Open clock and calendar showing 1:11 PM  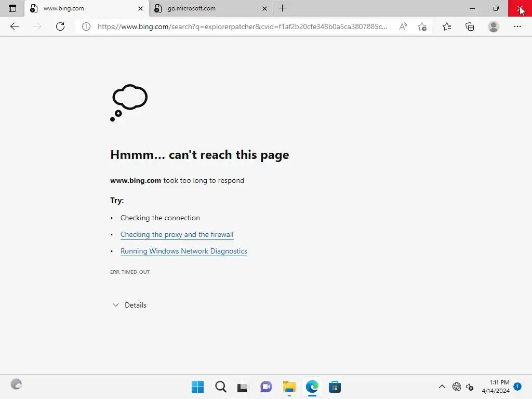pos(496,387)
